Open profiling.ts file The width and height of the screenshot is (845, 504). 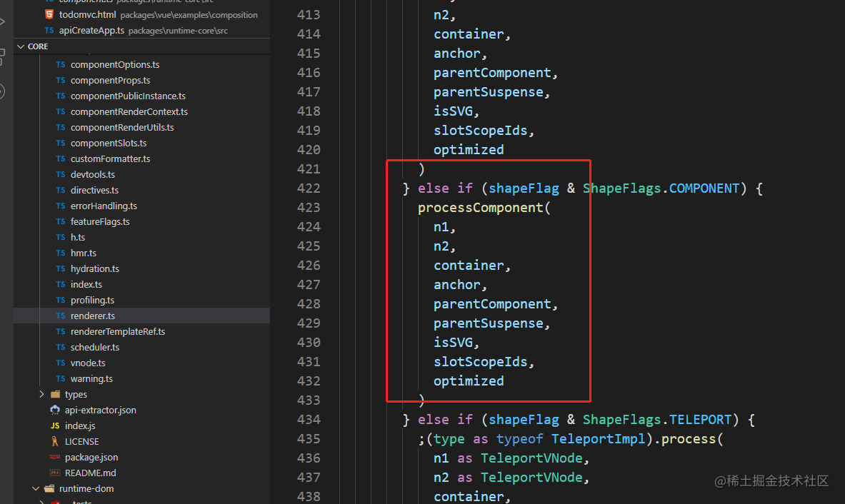92,300
